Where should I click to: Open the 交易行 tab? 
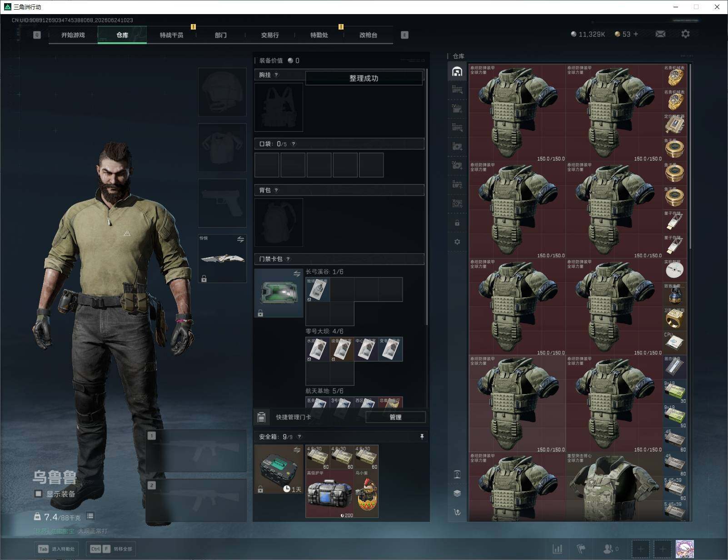[270, 35]
